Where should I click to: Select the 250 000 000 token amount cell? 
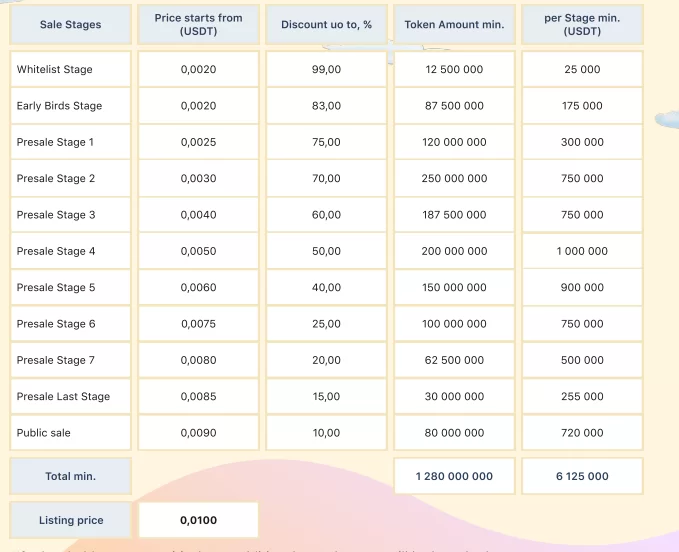pyautogui.click(x=454, y=178)
